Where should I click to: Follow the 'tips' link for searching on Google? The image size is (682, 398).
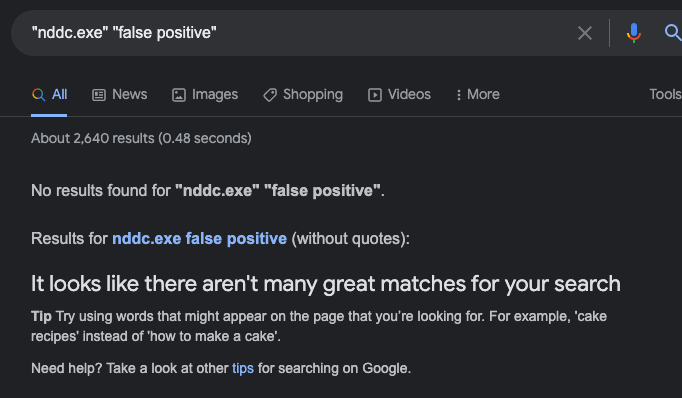point(243,368)
